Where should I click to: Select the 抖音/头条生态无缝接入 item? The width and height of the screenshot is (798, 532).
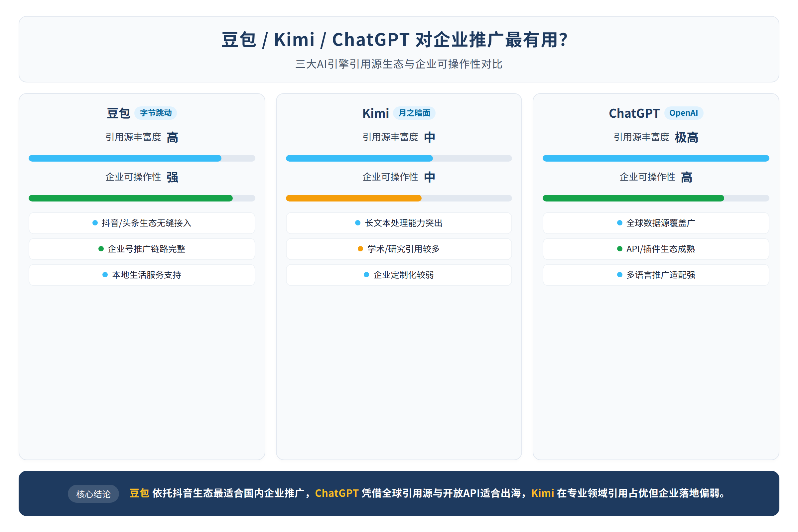[142, 223]
